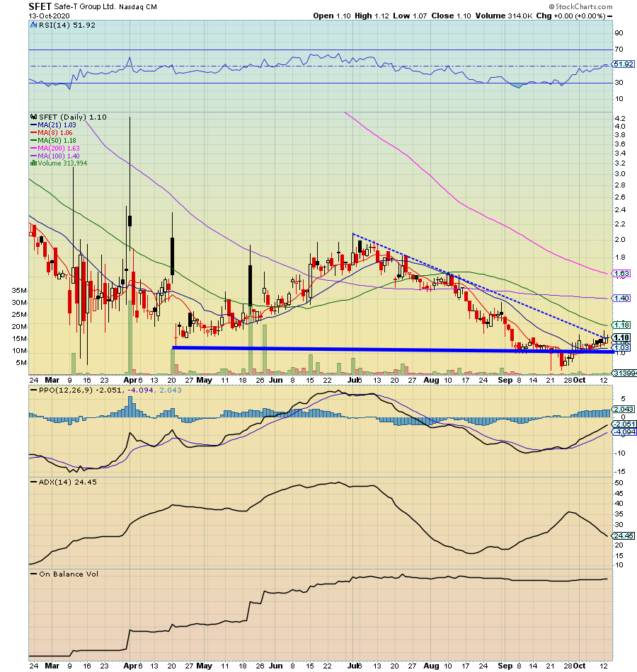Click the candlestick icon beside SFET (Daily)

coord(33,117)
